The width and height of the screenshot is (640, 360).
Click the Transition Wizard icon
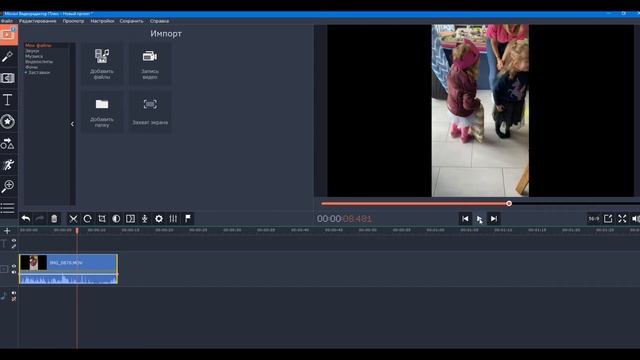coord(130,219)
